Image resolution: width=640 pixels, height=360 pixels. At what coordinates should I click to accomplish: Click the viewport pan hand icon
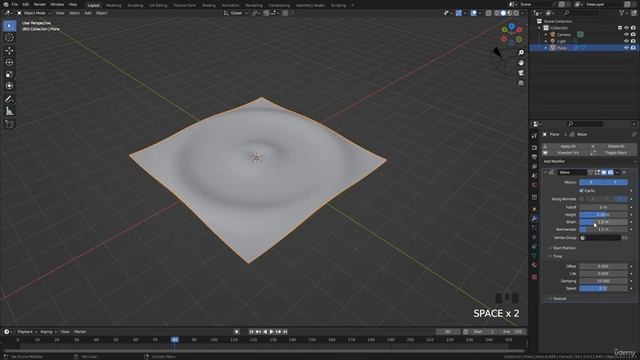coord(521,62)
